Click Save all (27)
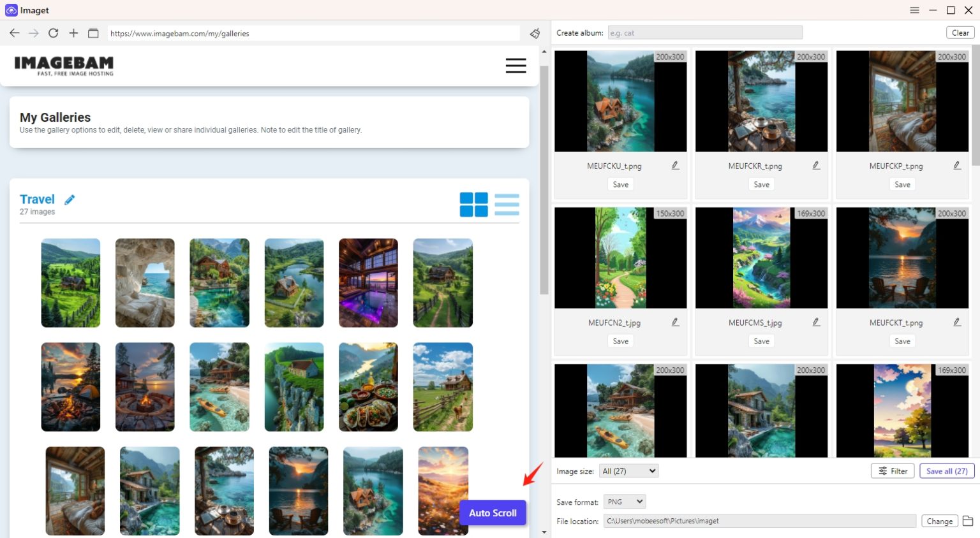The width and height of the screenshot is (980, 538). [946, 470]
